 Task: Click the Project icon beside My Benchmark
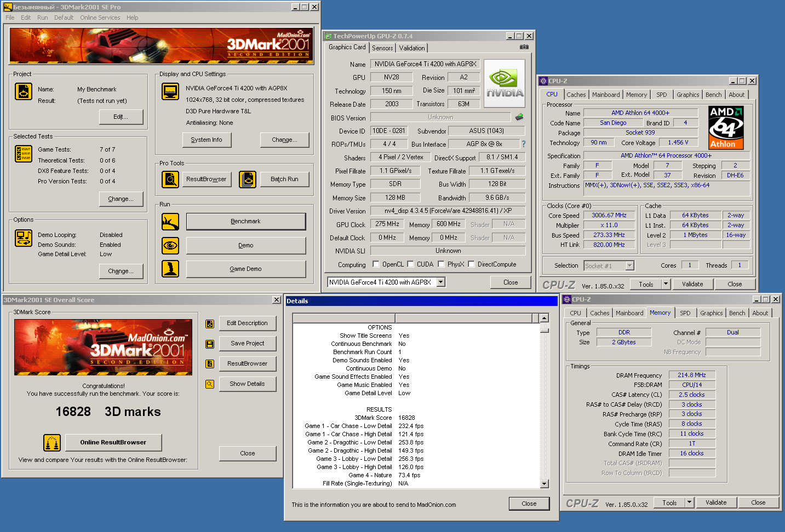click(24, 91)
